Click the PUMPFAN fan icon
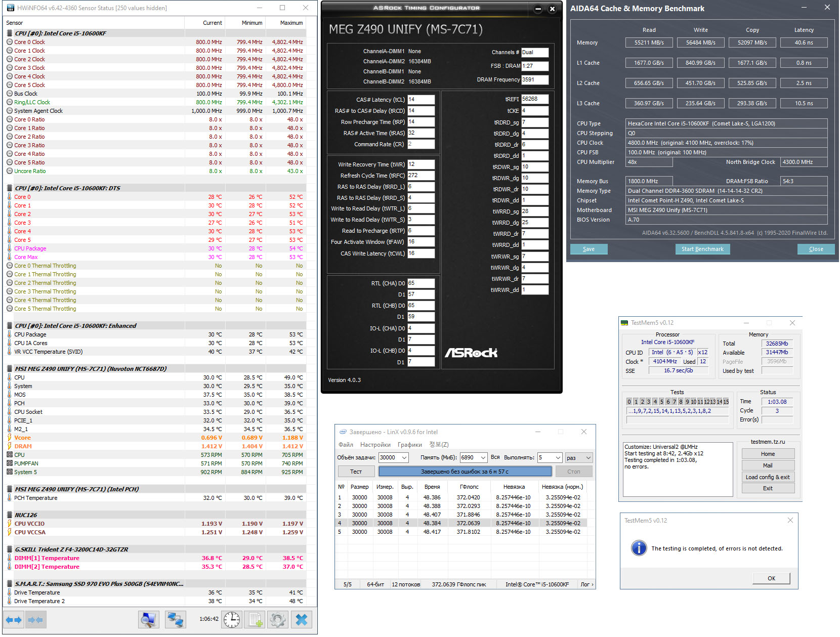 10,463
